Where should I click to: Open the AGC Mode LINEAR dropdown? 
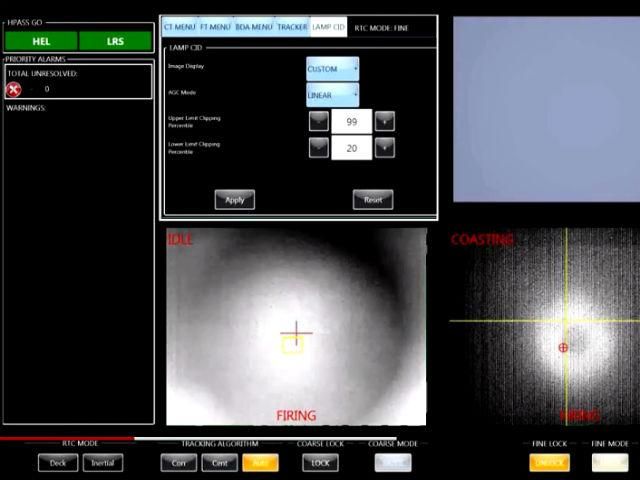coord(332,95)
